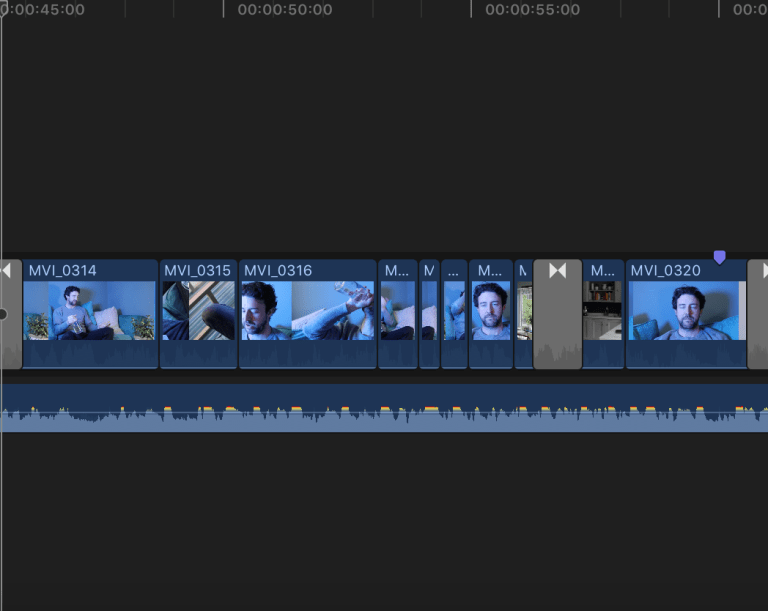Click the audio waveform area of MVI_0316
The image size is (768, 611).
[307, 354]
